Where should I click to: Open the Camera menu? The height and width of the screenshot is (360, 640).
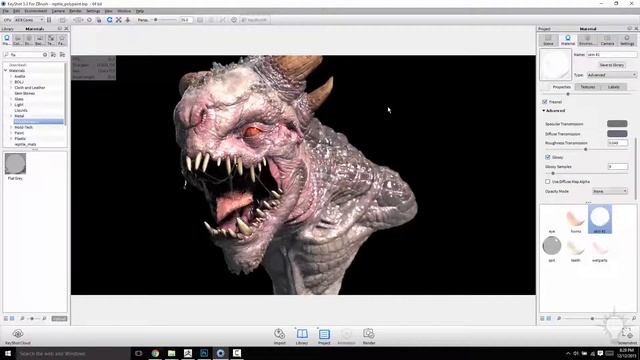pyautogui.click(x=58, y=11)
